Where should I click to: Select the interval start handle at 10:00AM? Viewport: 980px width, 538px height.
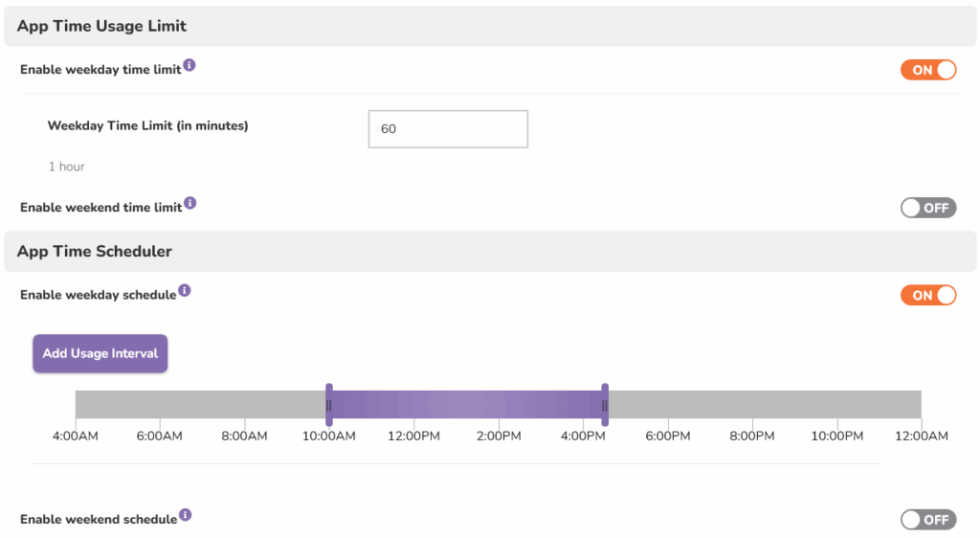click(x=329, y=404)
